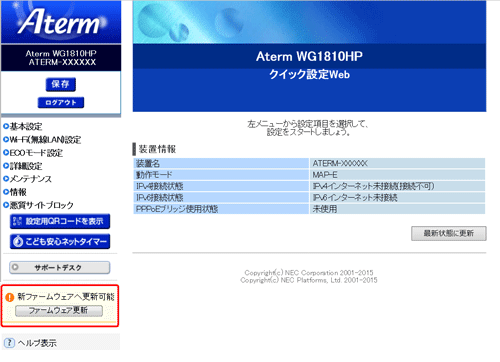This screenshot has width=500, height=362.
Task: Open the メンテナンス menu
Action: [x=31, y=179]
